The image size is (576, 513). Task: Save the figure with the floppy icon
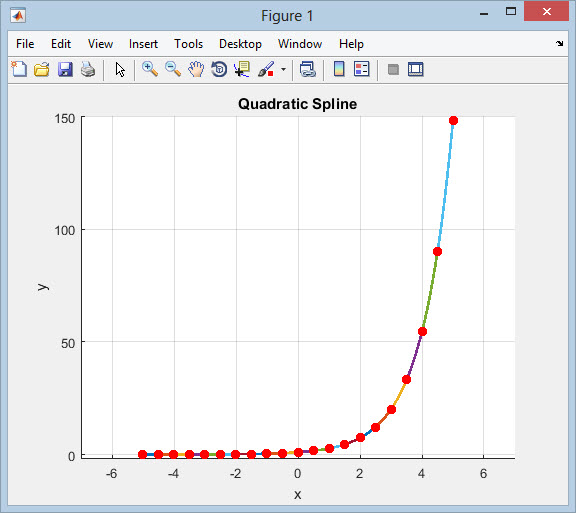pyautogui.click(x=65, y=69)
